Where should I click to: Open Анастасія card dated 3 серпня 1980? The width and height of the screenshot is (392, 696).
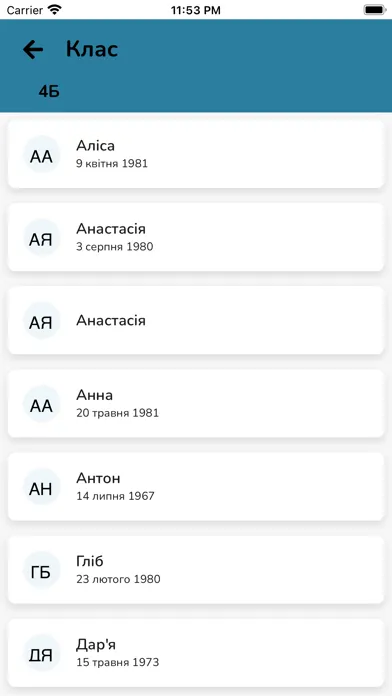tap(196, 237)
